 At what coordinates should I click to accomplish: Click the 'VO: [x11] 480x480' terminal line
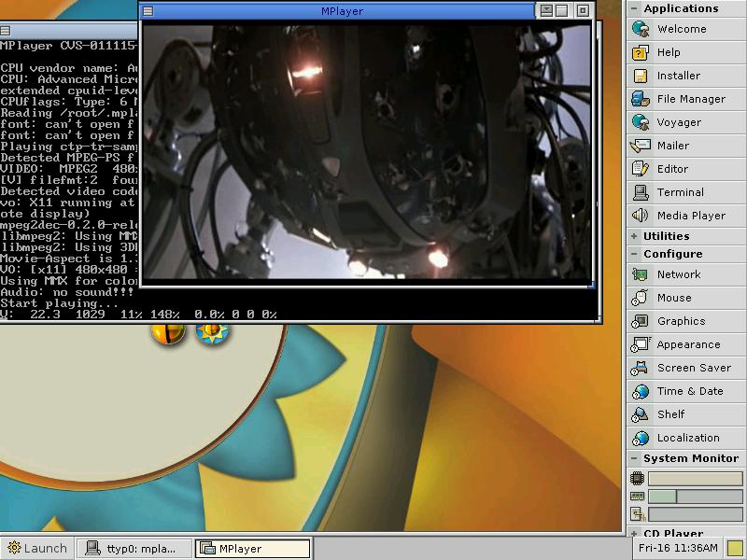[x=69, y=270]
